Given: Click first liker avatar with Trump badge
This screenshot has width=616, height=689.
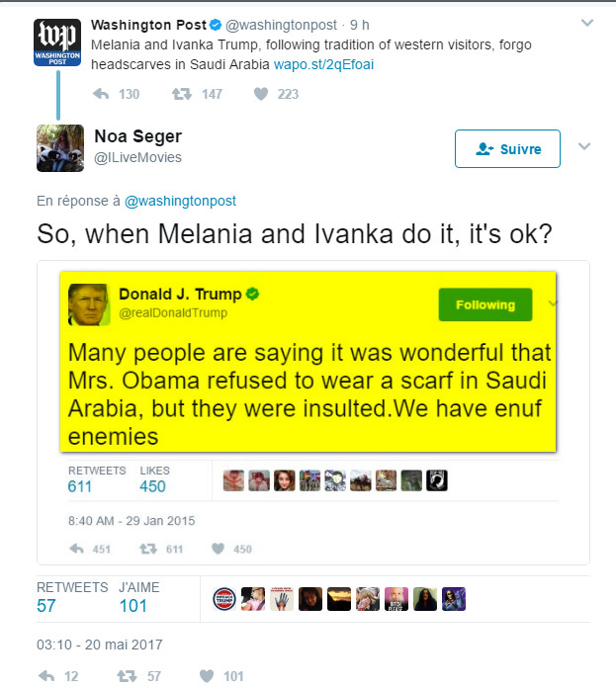Looking at the screenshot, I should (226, 598).
